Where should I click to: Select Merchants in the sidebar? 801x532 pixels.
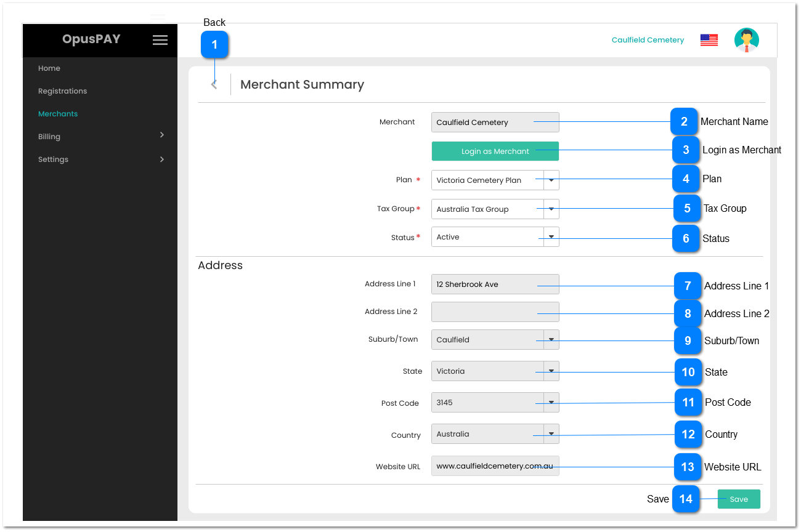(58, 114)
